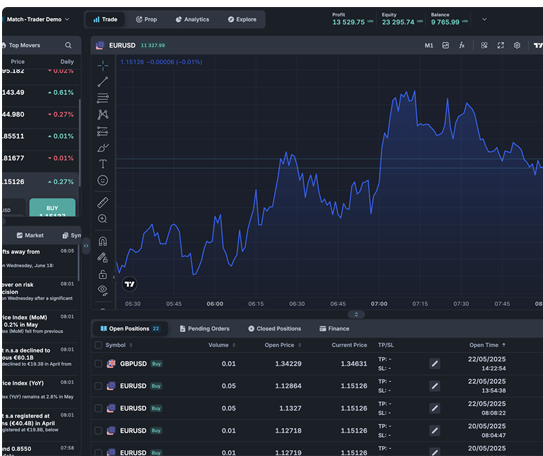This screenshot has width=543, height=456.
Task: Lock all drawing tools
Action: 103,274
